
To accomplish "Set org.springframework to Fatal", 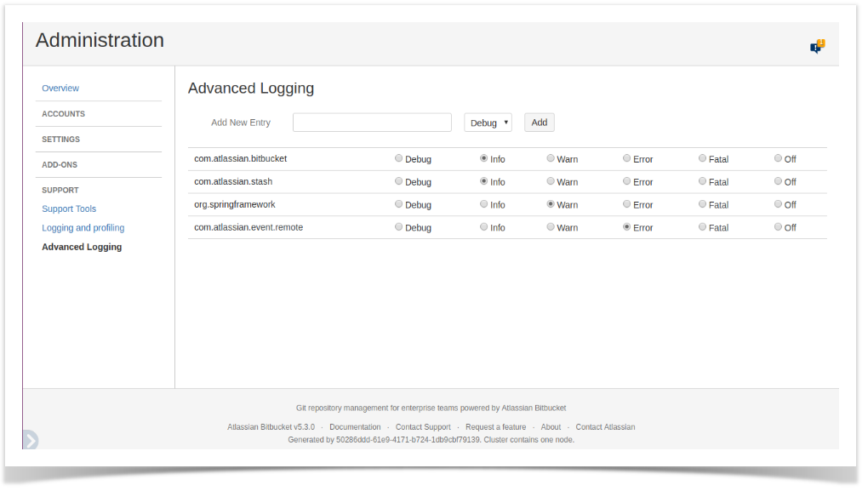I will click(x=702, y=203).
